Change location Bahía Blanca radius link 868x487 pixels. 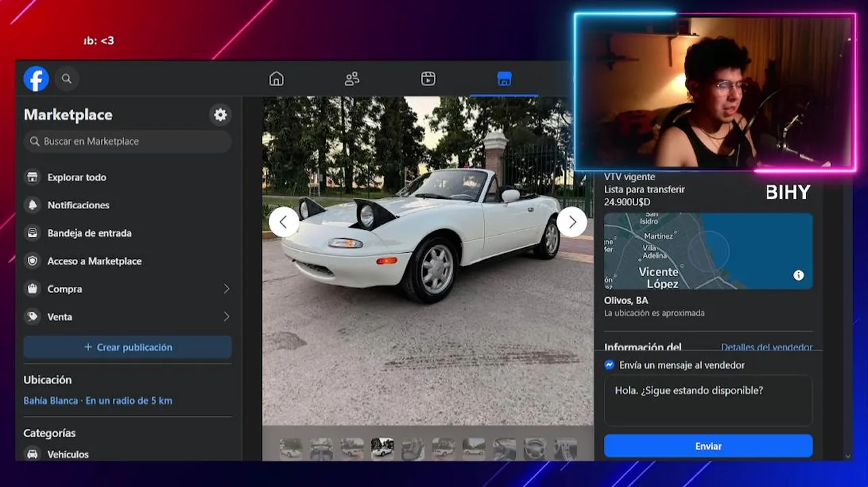pos(98,400)
